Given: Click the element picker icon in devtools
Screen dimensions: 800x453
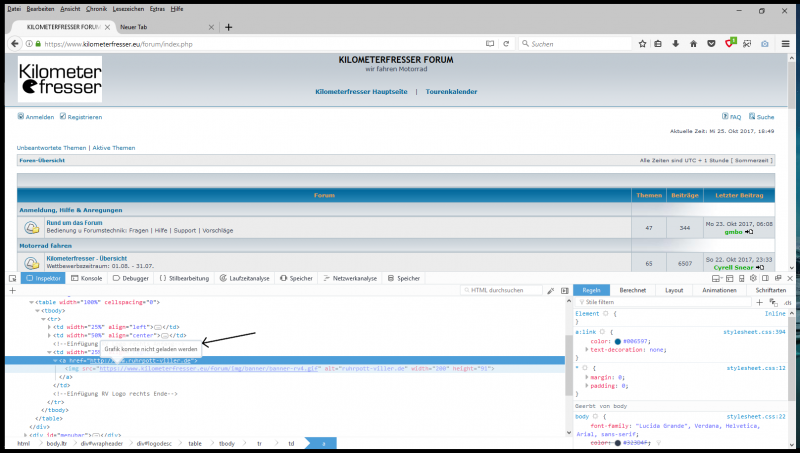Looking at the screenshot, I should tap(10, 278).
